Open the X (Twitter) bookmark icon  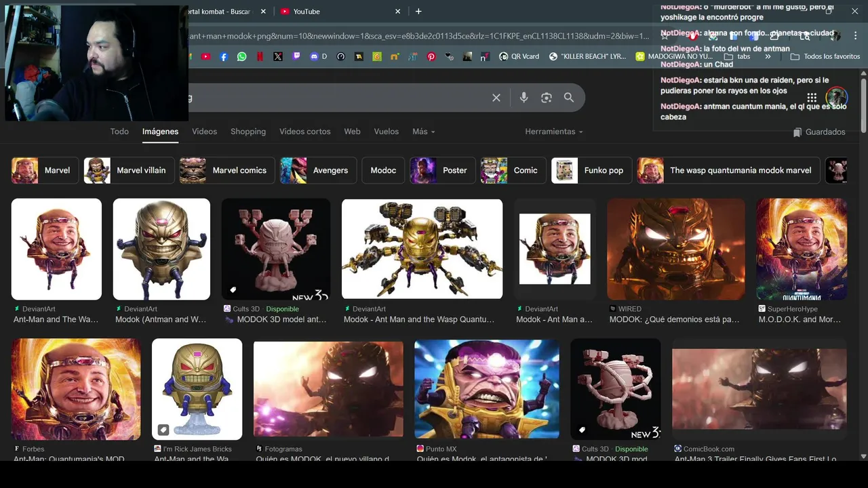(x=278, y=57)
